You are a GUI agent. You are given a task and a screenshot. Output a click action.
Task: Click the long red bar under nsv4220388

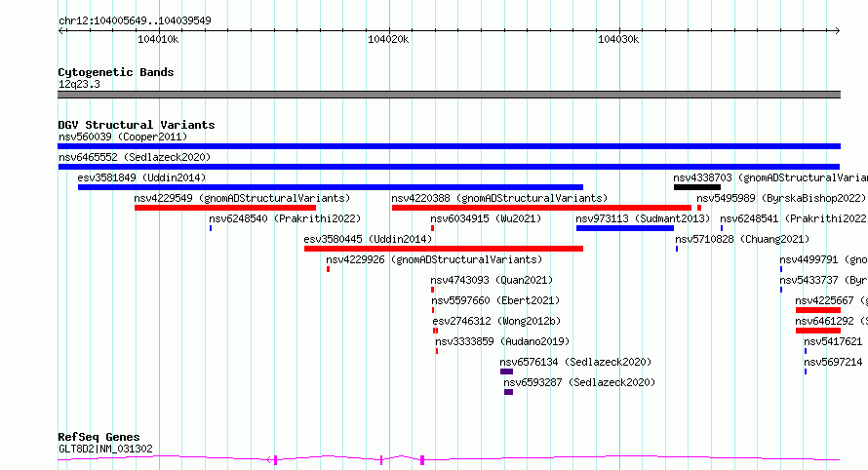coord(541,208)
